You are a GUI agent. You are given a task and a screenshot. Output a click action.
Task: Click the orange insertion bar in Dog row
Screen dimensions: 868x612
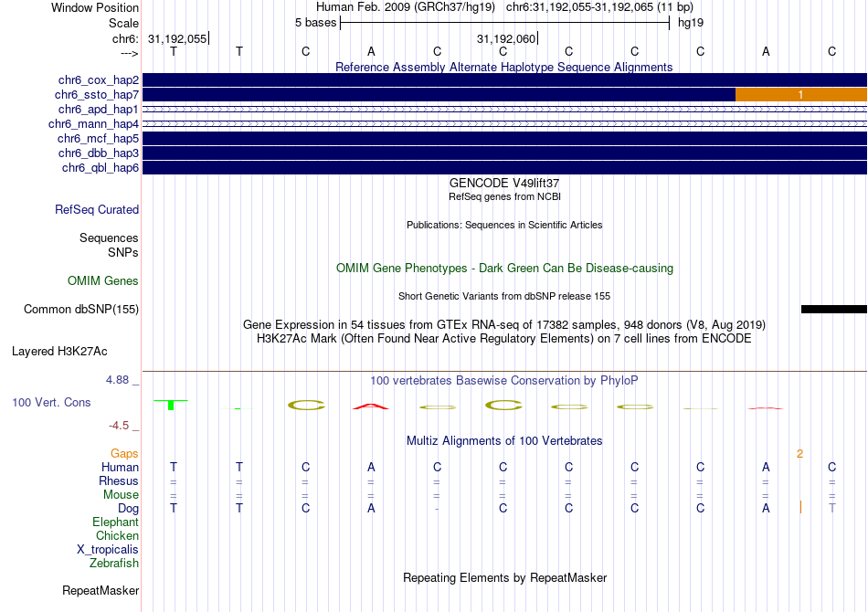[x=800, y=507]
